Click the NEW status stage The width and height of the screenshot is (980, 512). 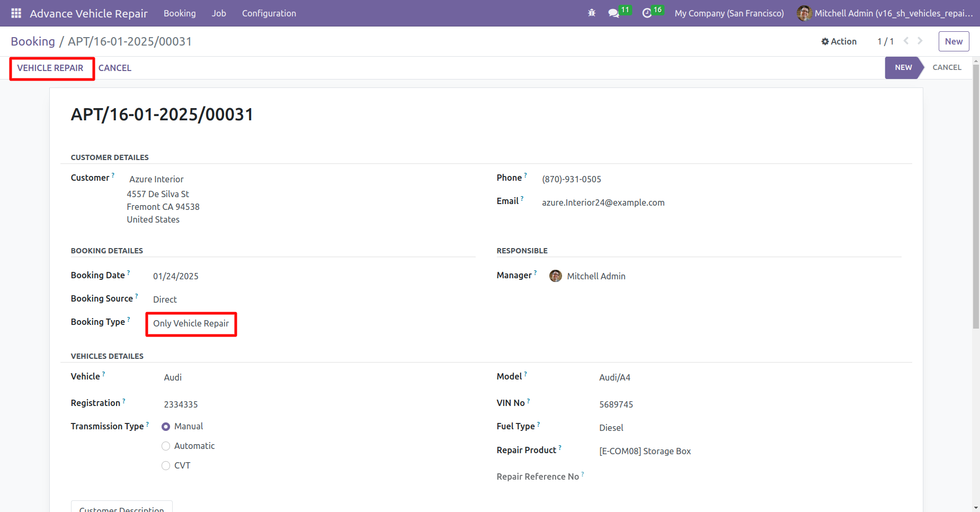tap(903, 67)
